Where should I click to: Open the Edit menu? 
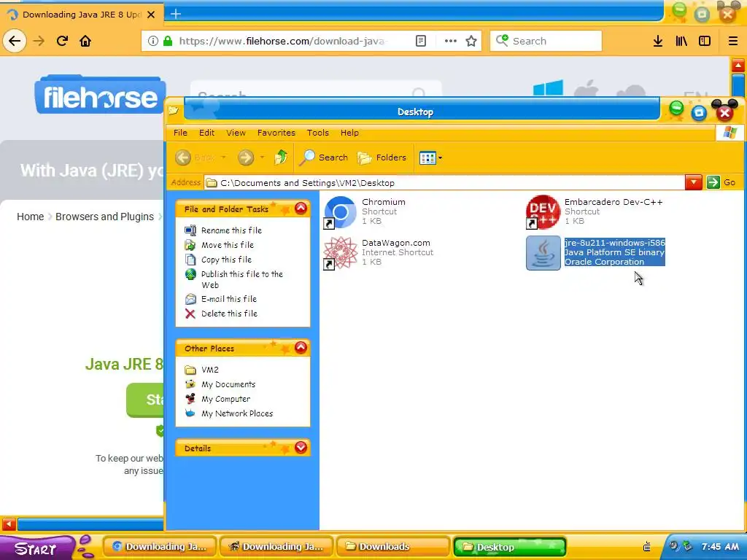pos(206,133)
